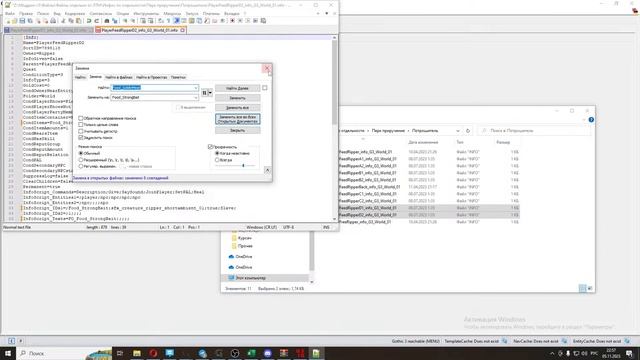Click the Zoom In toolbar icon
Image resolution: width=640 pixels, height=360 pixels.
click(125, 21)
